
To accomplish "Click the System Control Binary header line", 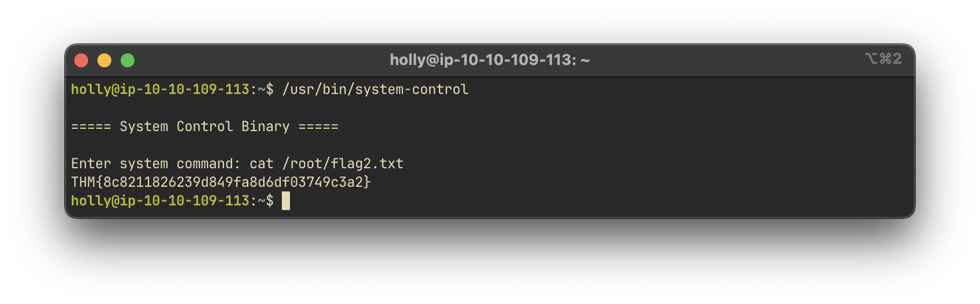I will tap(205, 126).
